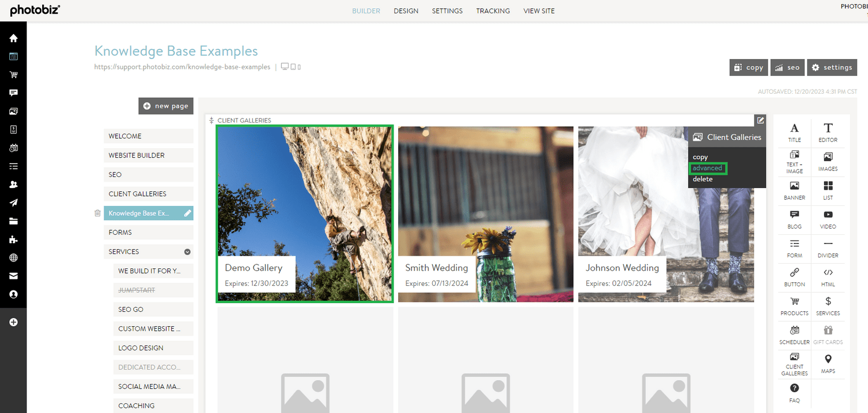Click the home icon in the dark sidebar

(x=13, y=38)
